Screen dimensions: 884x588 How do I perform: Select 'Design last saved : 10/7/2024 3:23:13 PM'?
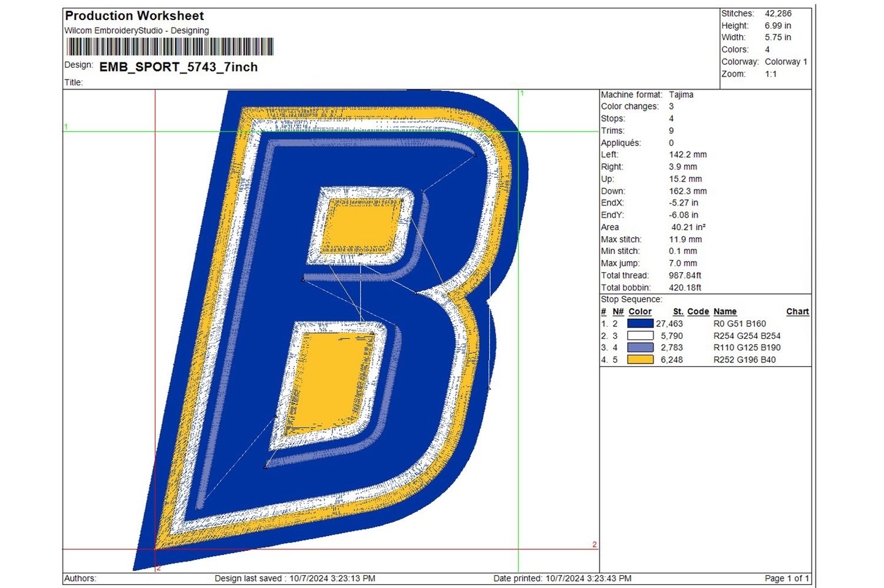click(x=295, y=579)
